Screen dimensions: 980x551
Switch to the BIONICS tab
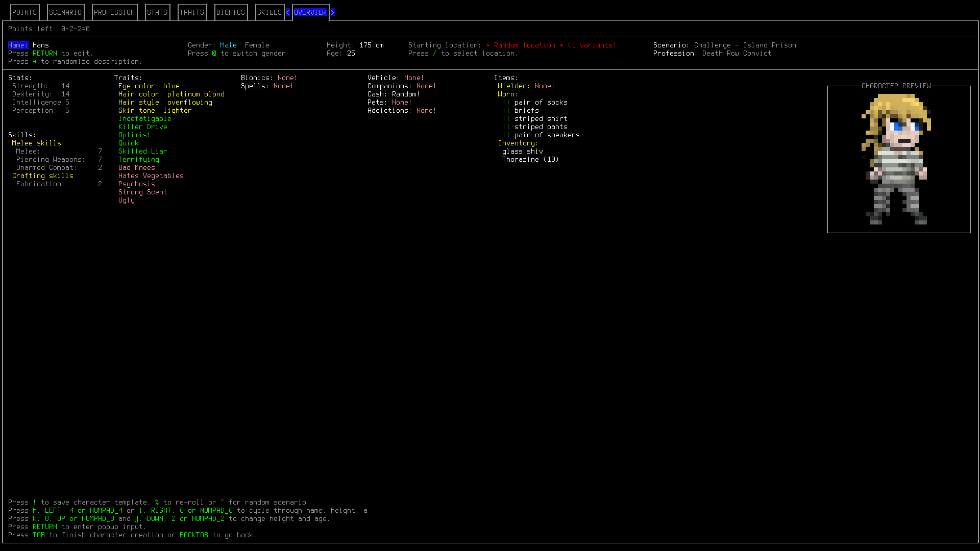pos(231,12)
